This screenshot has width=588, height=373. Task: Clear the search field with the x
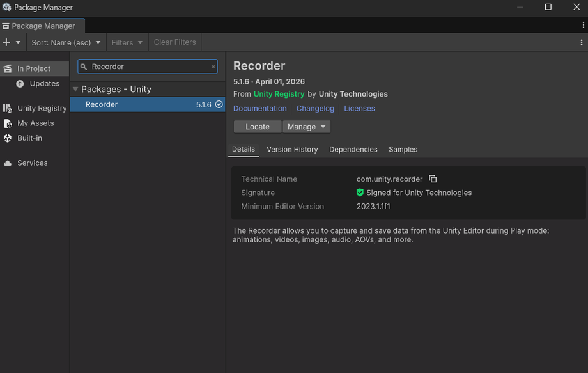pos(213,67)
